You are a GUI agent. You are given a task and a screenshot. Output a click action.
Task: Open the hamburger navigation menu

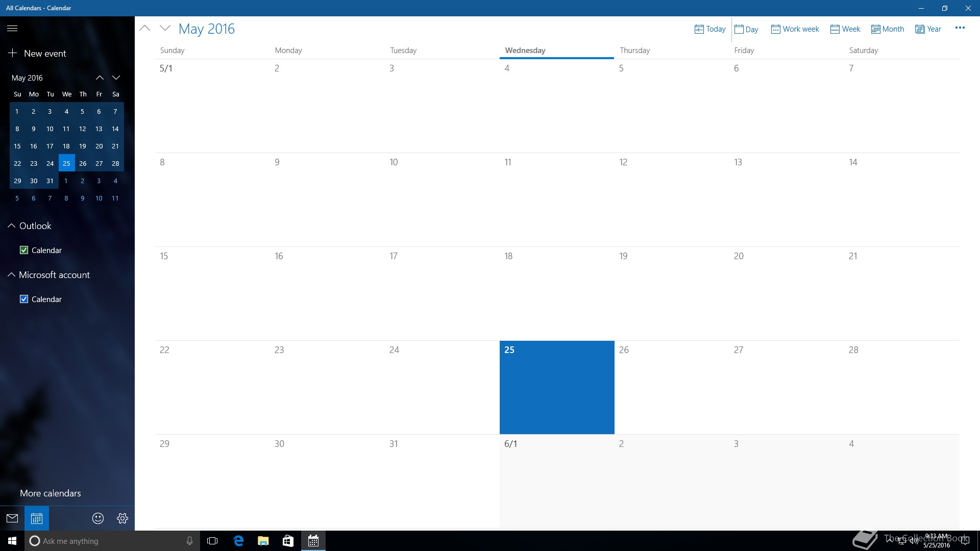point(12,29)
